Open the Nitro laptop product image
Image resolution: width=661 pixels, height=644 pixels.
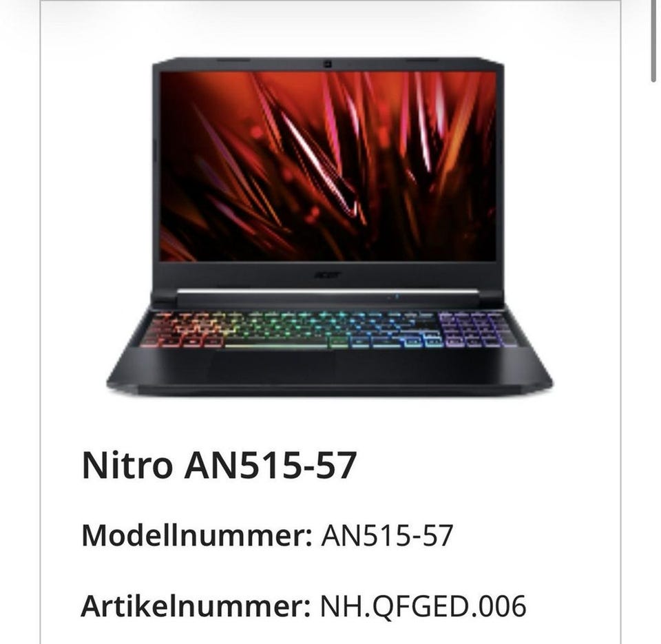329,227
